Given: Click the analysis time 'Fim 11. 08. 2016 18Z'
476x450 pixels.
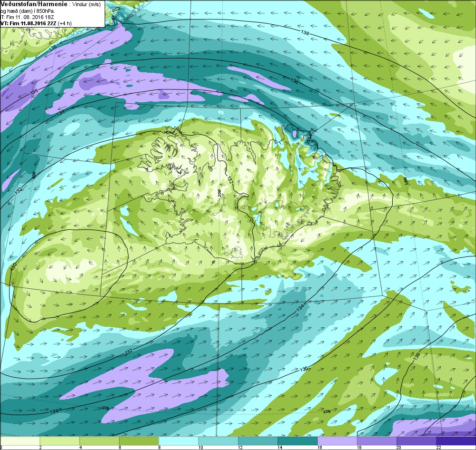Looking at the screenshot, I should (x=30, y=17).
